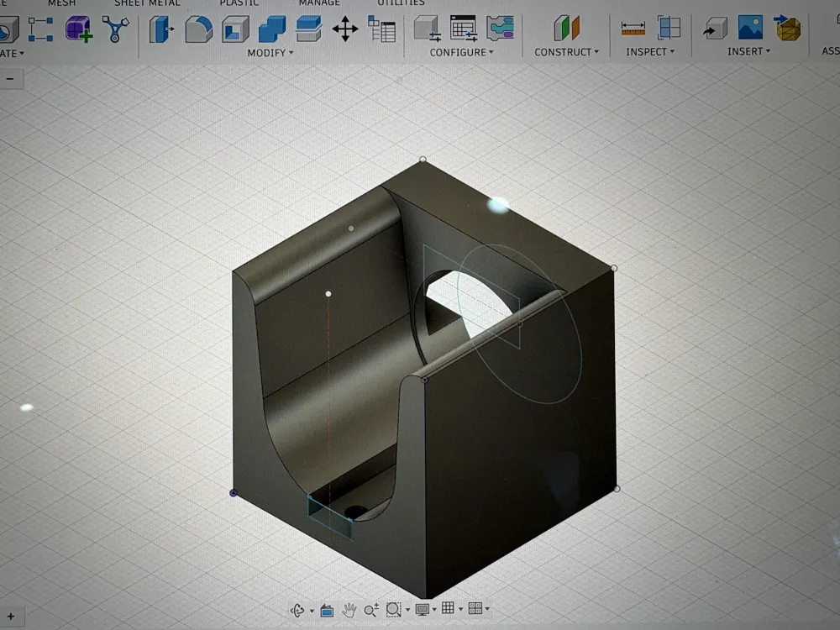Expand the Grid and Snaps arrow
Image resolution: width=840 pixels, height=630 pixels.
point(460,608)
